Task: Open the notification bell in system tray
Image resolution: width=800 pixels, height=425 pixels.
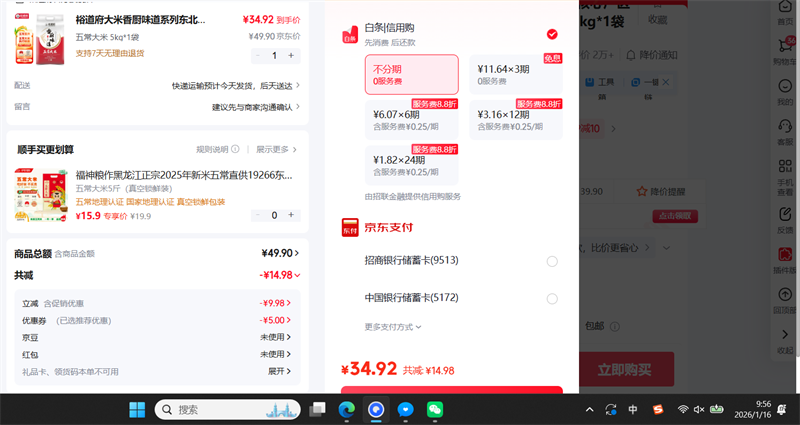Action: [x=782, y=409]
